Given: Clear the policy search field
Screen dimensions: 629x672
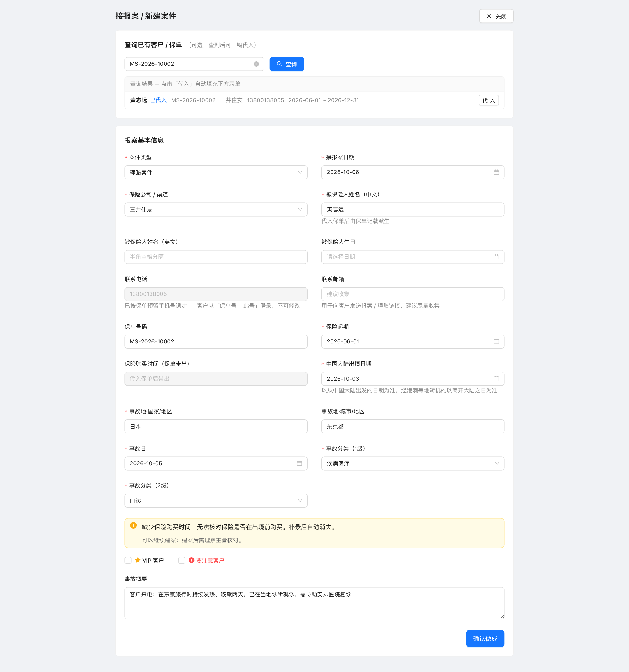Looking at the screenshot, I should [x=256, y=64].
